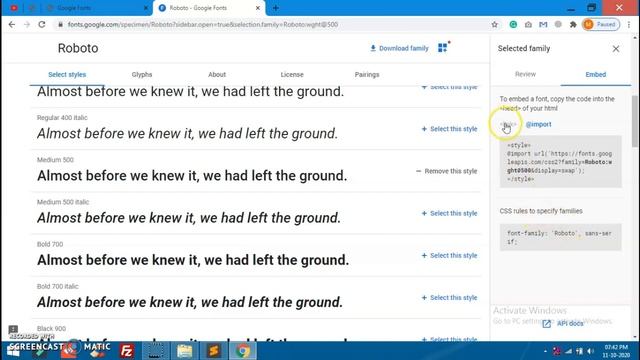Select the Bold 700 style

pyautogui.click(x=449, y=256)
